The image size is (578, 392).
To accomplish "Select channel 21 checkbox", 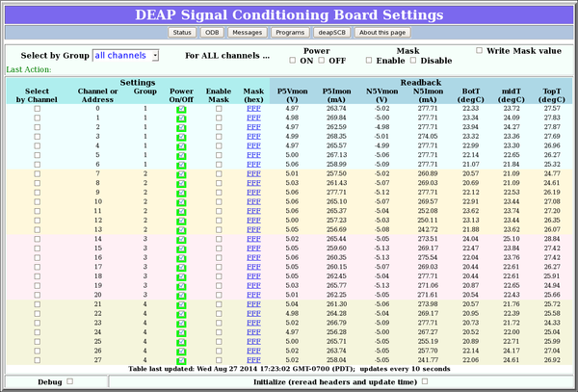I will click(x=38, y=304).
